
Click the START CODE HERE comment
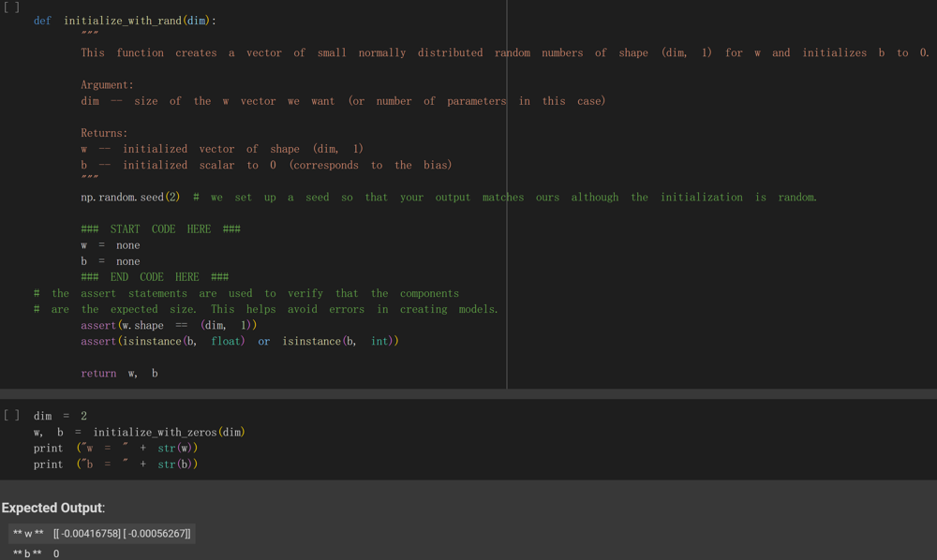coord(161,229)
